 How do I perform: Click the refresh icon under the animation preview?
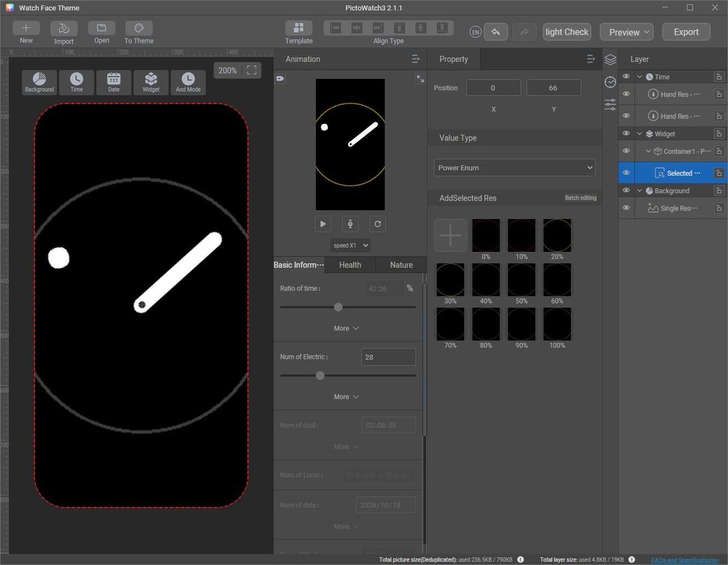pyautogui.click(x=377, y=224)
